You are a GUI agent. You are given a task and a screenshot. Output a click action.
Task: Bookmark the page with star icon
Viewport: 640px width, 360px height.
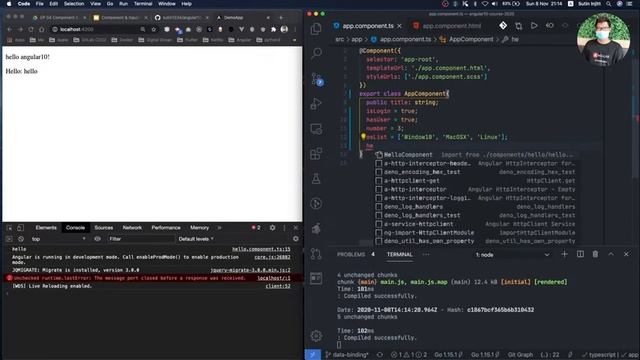coord(153,29)
